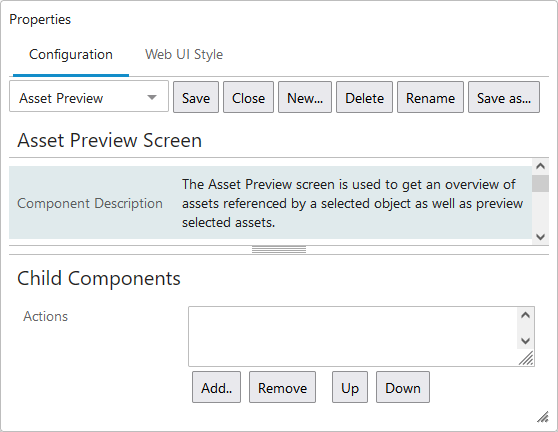Click the Add.. button under Actions
The height and width of the screenshot is (432, 558).
(216, 387)
